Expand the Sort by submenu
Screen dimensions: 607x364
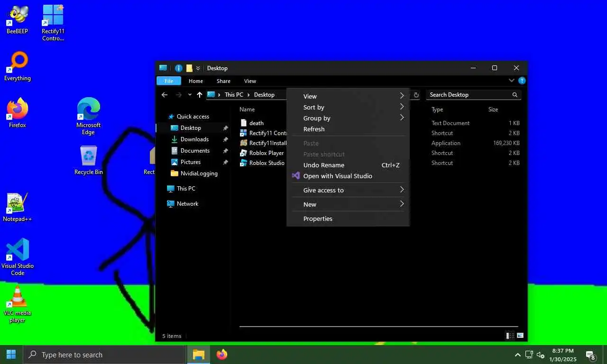point(348,107)
